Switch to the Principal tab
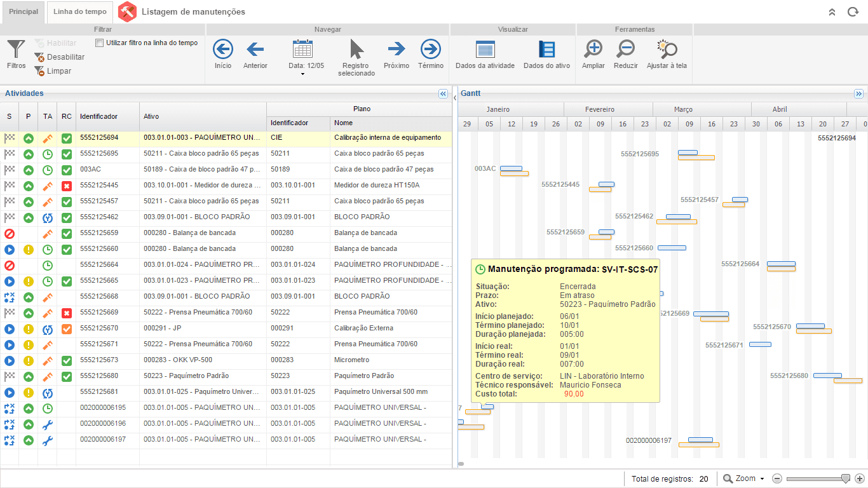 [x=24, y=12]
